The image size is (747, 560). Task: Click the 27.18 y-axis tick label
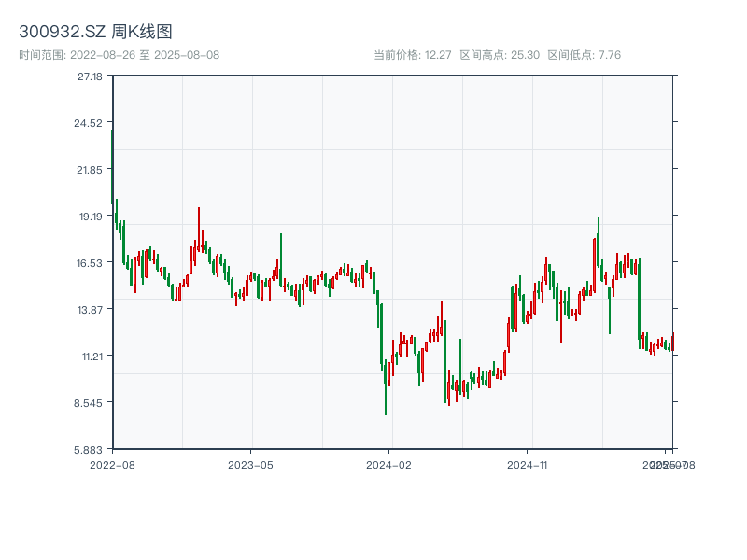(91, 77)
